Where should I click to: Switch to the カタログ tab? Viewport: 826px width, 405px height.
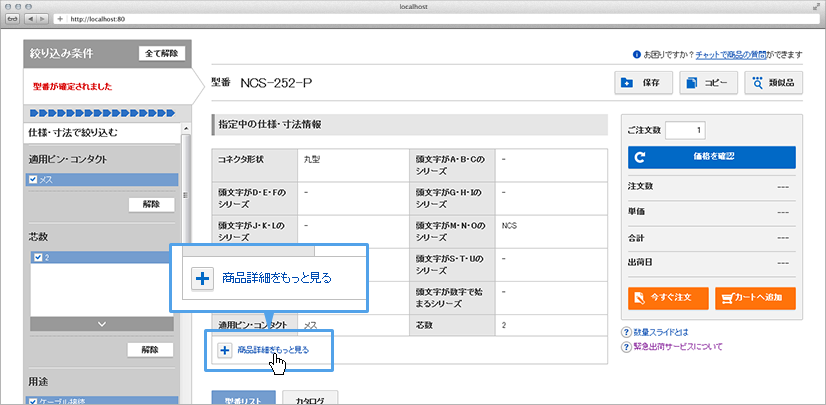[x=311, y=398]
